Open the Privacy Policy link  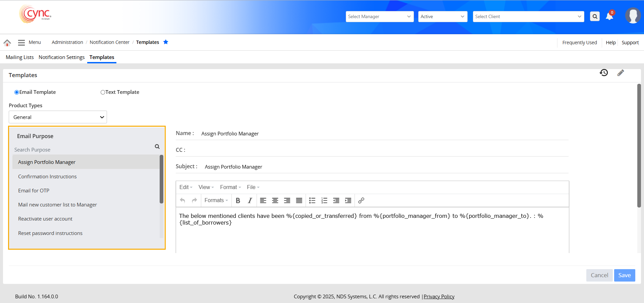point(439,297)
